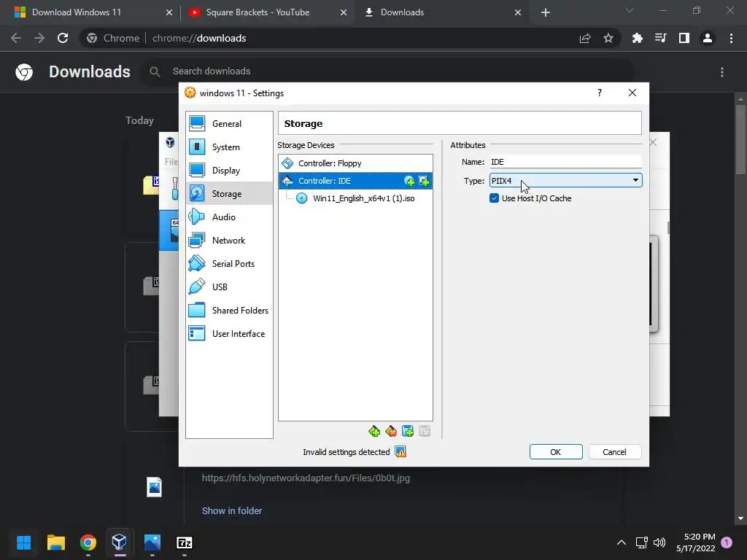Viewport: 747px width, 560px height.
Task: Toggle Chrome side panel icon
Action: [x=684, y=38]
